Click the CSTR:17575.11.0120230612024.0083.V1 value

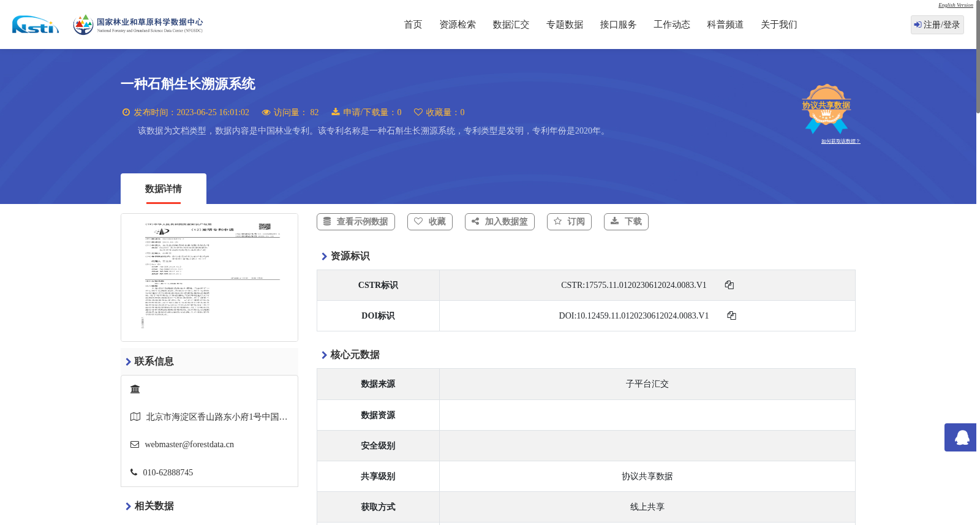634,285
